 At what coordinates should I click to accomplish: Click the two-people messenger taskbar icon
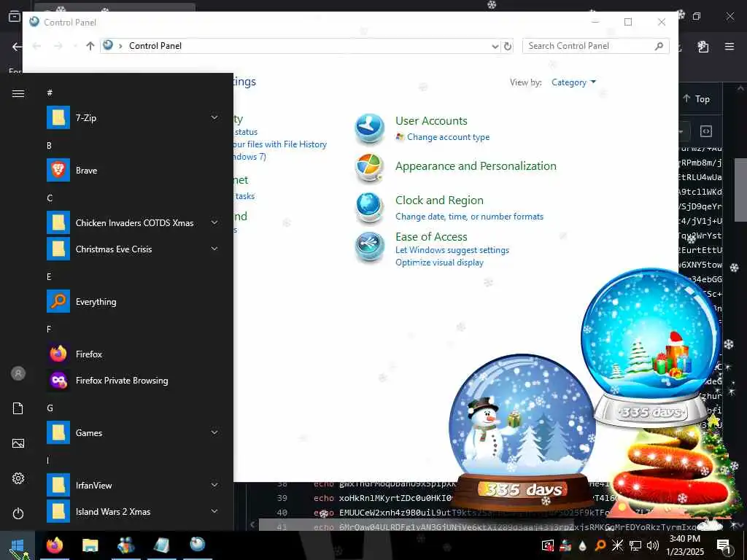(x=126, y=545)
